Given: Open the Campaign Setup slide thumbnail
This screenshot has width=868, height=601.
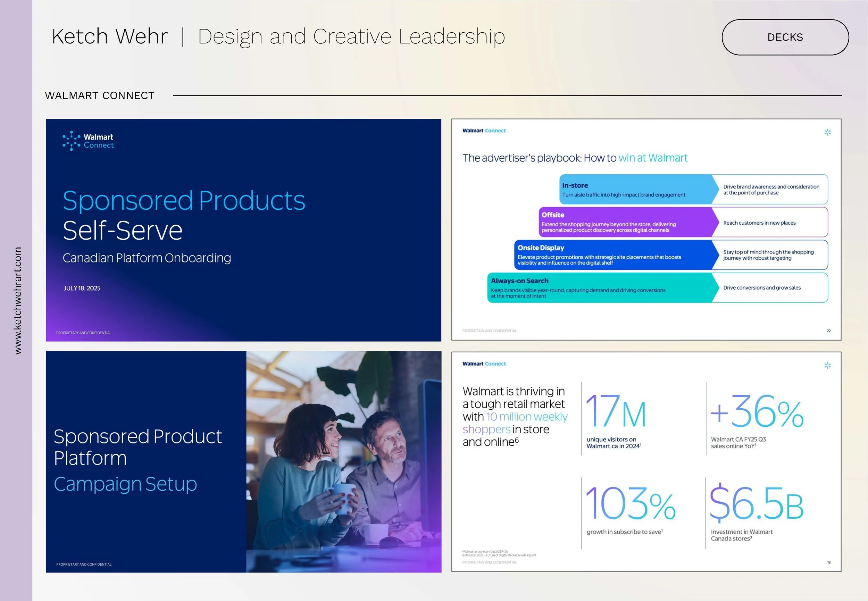Looking at the screenshot, I should (146, 462).
